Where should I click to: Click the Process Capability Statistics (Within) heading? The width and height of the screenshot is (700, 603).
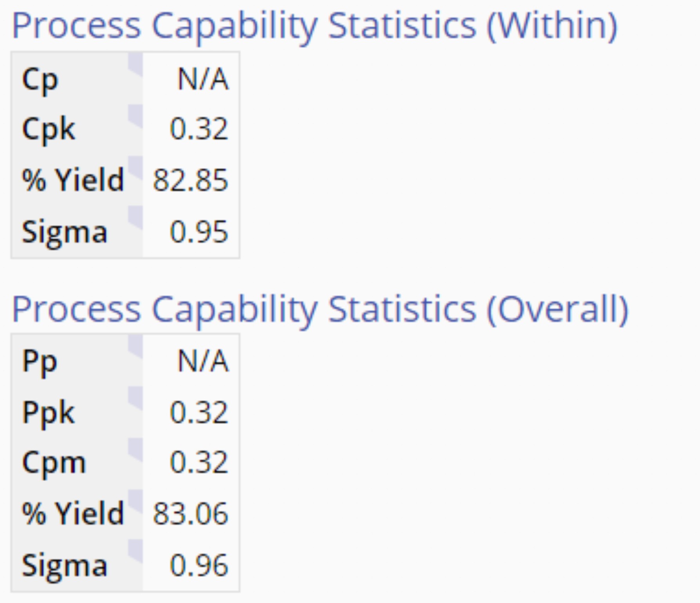coord(315,25)
